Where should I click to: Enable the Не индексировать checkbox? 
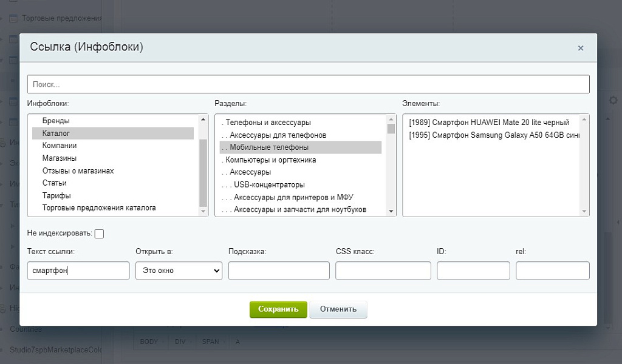[98, 233]
